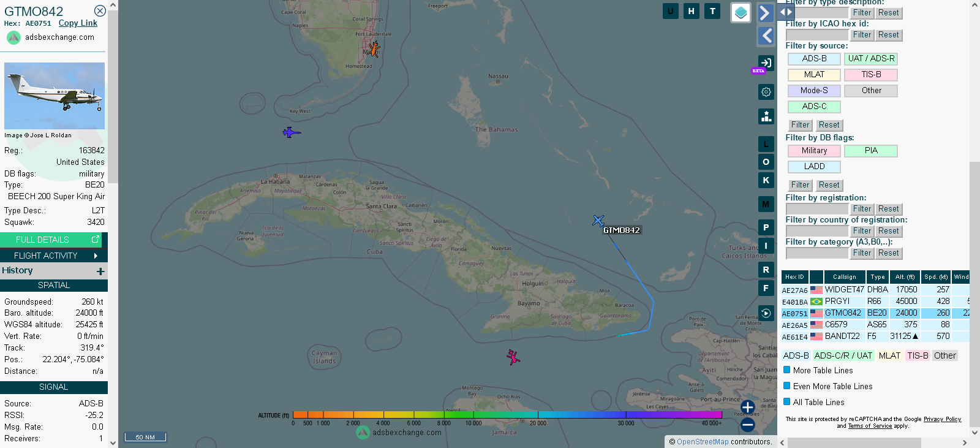Toggle the UAT / ADS-R source filter
The width and height of the screenshot is (980, 448).
871,59
